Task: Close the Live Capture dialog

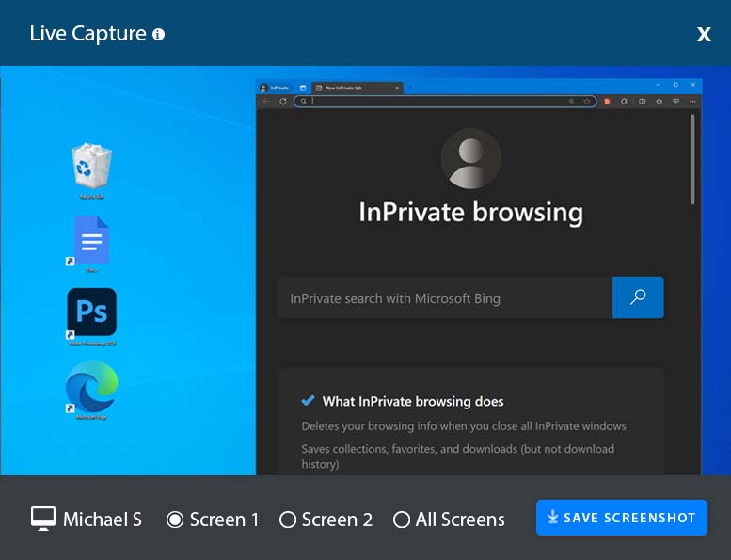Action: (704, 35)
